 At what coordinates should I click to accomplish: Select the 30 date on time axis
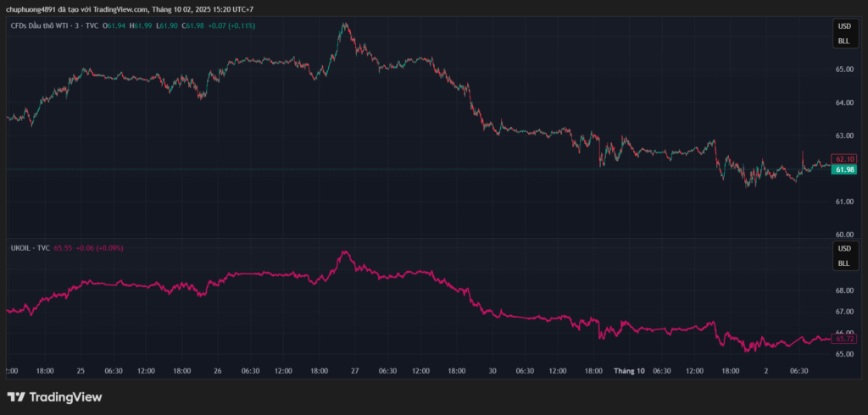click(x=492, y=370)
